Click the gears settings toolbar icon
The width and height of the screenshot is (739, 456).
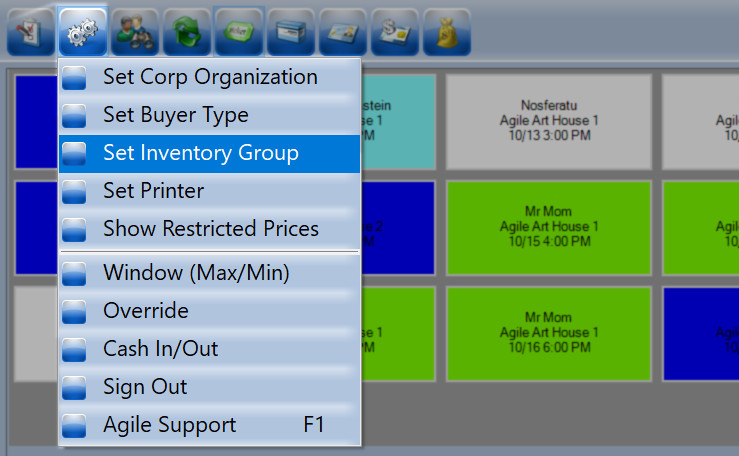coord(83,32)
